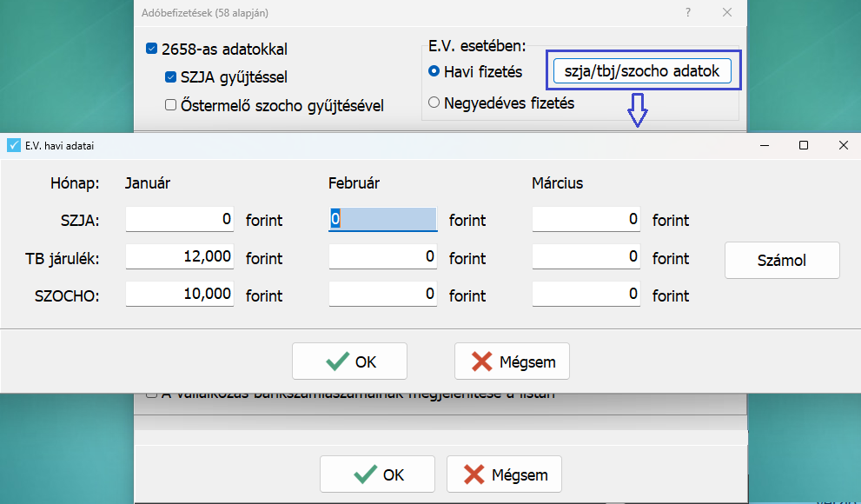This screenshot has width=861, height=504.
Task: Cancel with Mégsem in E.V. havi adatai
Action: tap(512, 361)
